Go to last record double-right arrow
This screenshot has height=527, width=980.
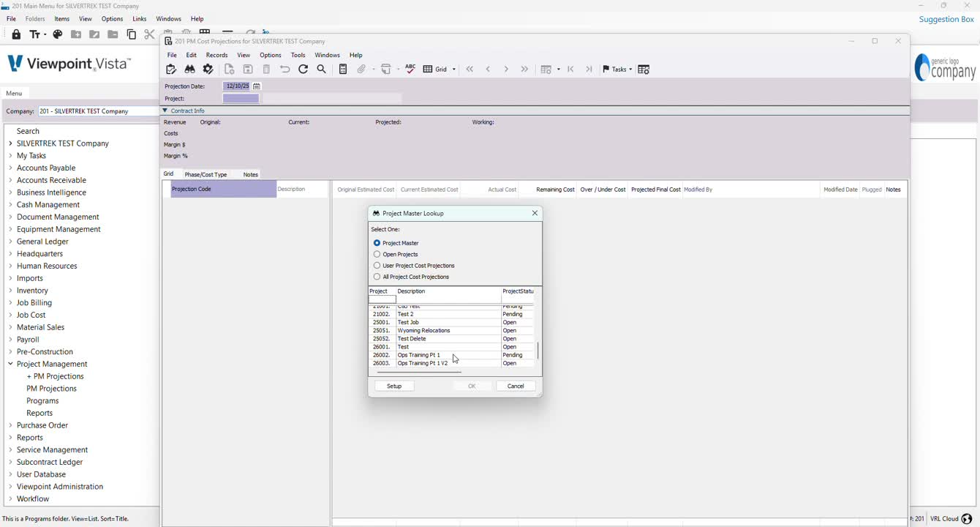[x=524, y=70]
